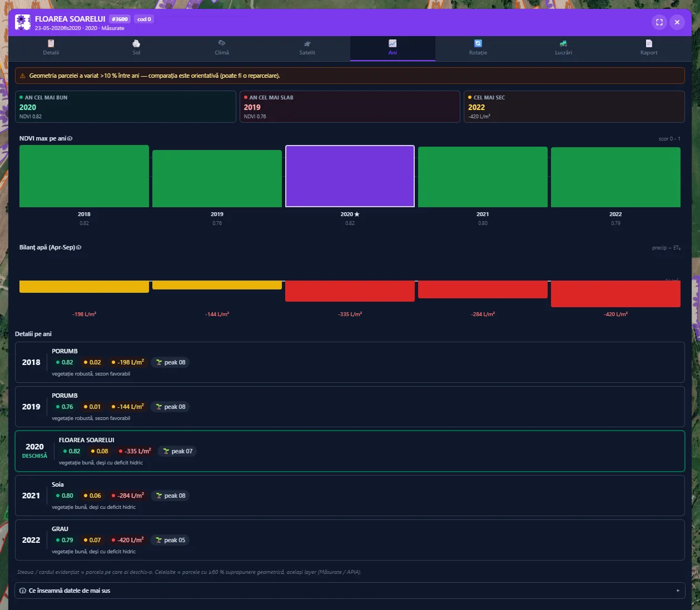Click the green 2018 NDVI bar
Screen dimensions: 700x610
click(x=84, y=176)
